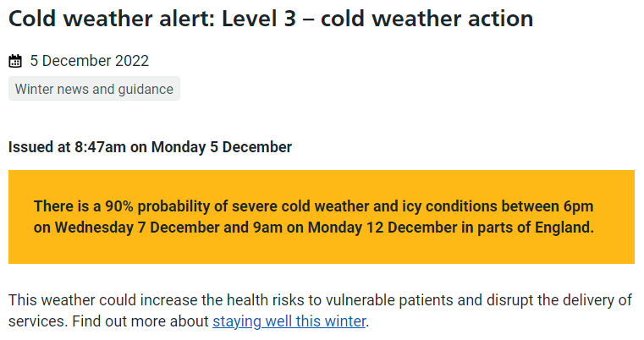Screen dimensions: 644x340
Task: Open the Winter news and guidance tag
Action: pyautogui.click(x=94, y=89)
